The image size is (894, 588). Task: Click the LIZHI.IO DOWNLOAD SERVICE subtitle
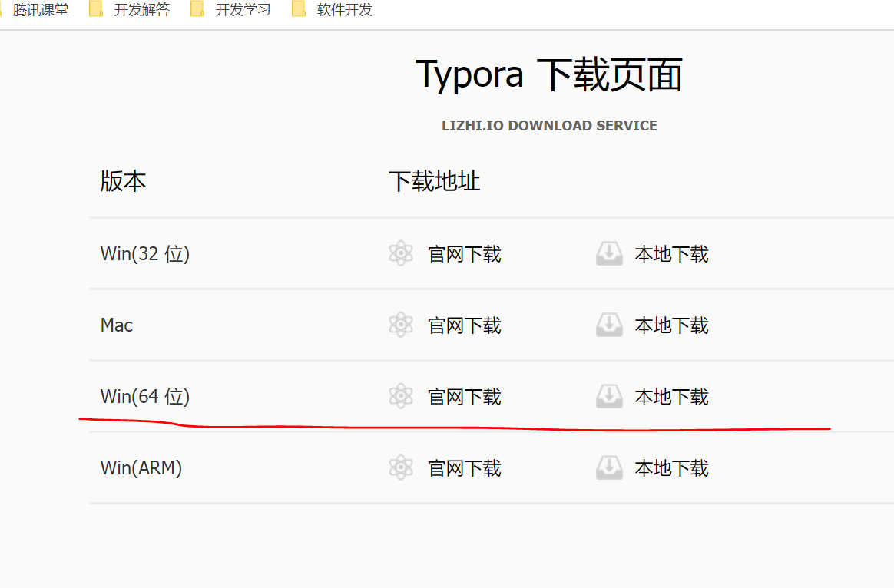point(549,125)
